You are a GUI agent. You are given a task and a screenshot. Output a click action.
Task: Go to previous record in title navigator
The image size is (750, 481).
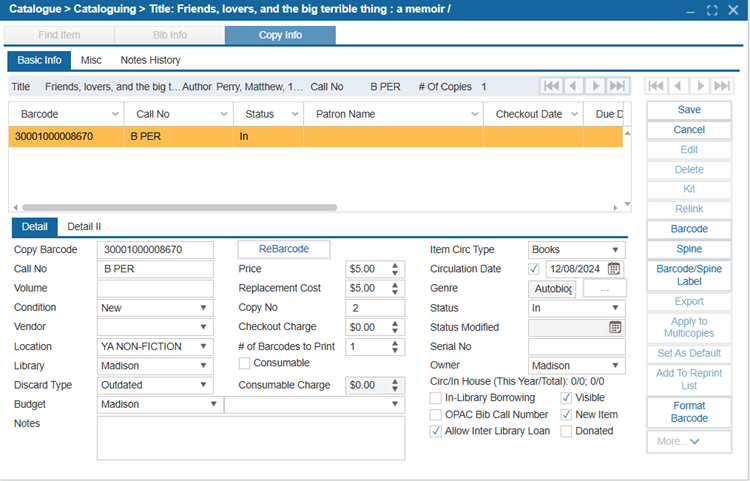[x=573, y=86]
